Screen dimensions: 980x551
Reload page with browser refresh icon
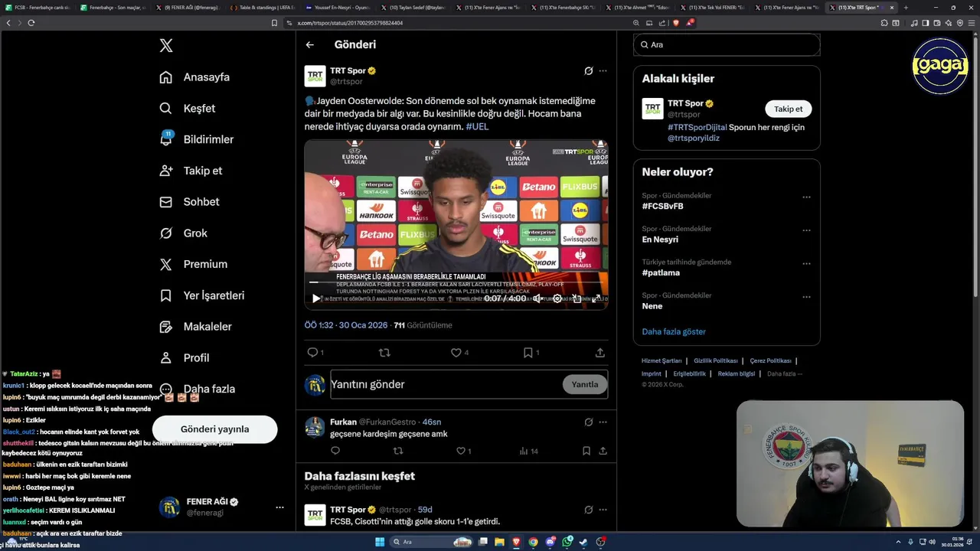pos(31,23)
